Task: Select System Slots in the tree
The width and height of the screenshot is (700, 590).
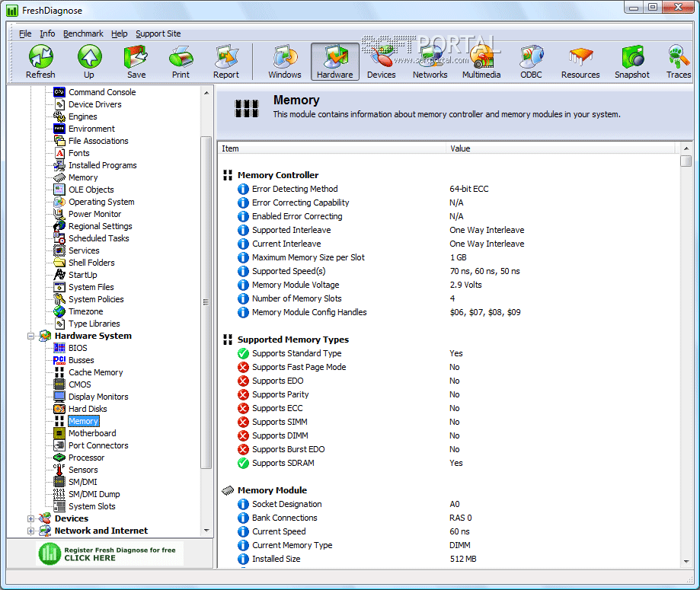Action: pyautogui.click(x=92, y=506)
